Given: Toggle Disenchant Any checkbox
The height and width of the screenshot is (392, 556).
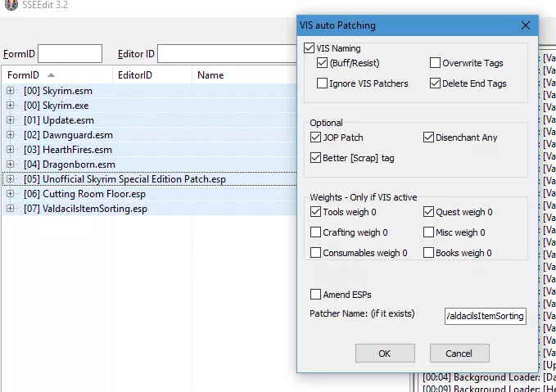Looking at the screenshot, I should click(429, 137).
